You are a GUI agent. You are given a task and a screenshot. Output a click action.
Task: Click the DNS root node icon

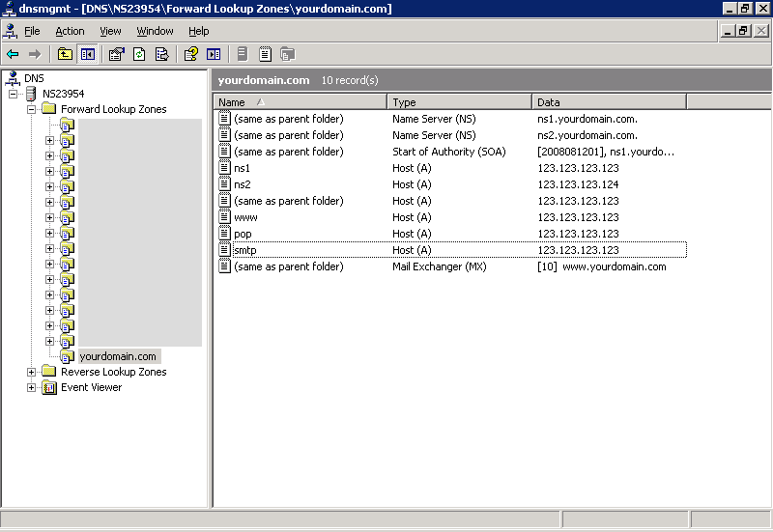[13, 78]
